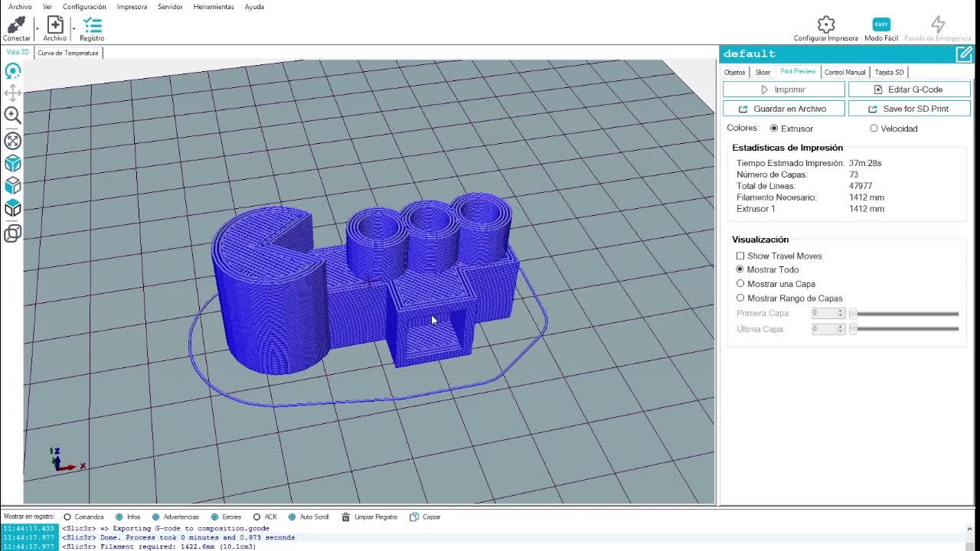Switch to the Control Manual tab
Viewport: 980px width, 551px height.
point(844,72)
